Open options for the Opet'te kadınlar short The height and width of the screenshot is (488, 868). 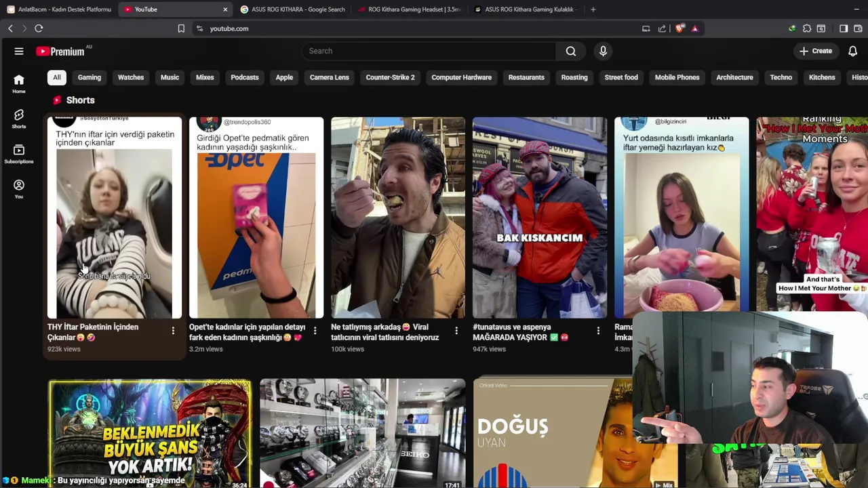click(315, 331)
